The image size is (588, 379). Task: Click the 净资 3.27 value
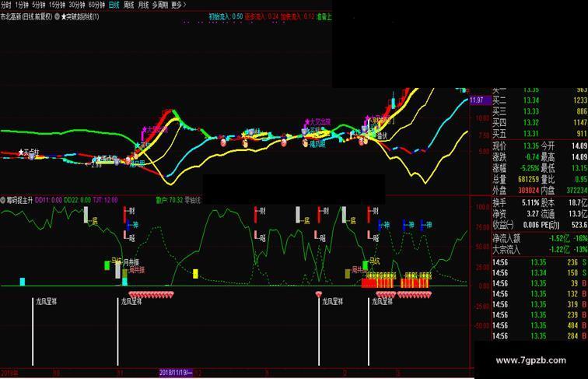click(533, 214)
